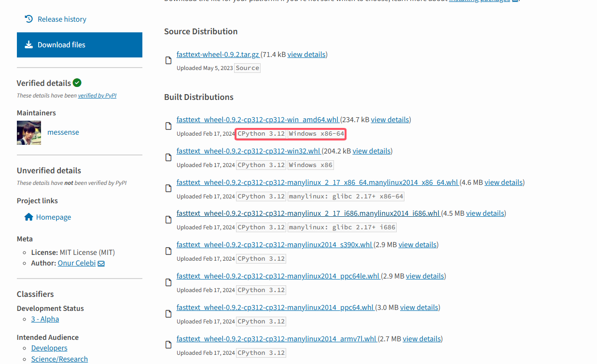View details for the ppc64.whl file
Viewport: 597px width, 364px height.
[x=419, y=308]
